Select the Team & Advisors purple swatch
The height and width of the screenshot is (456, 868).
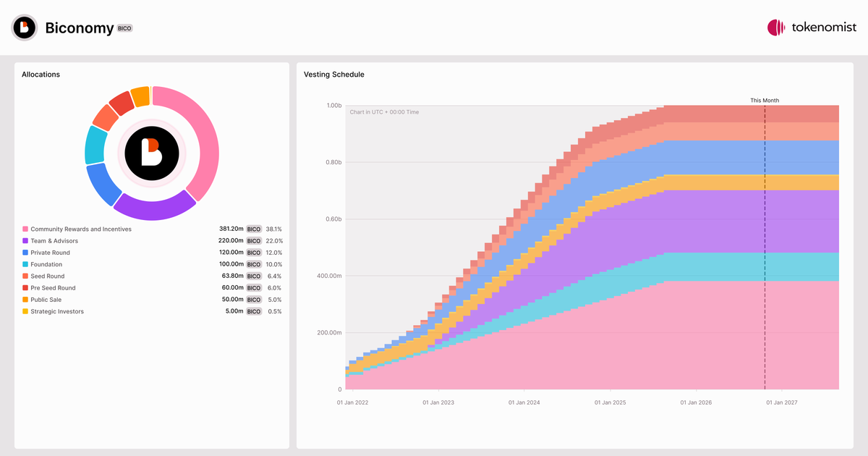(x=25, y=241)
